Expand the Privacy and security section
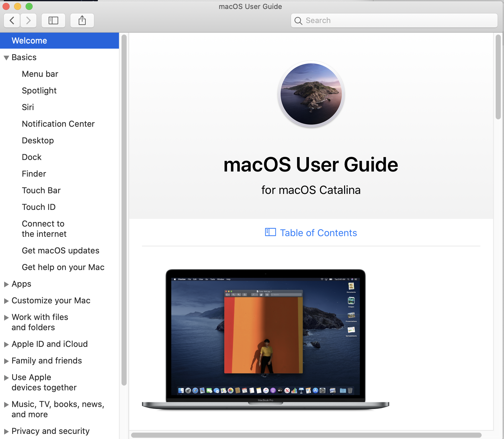The width and height of the screenshot is (504, 439). click(x=6, y=432)
